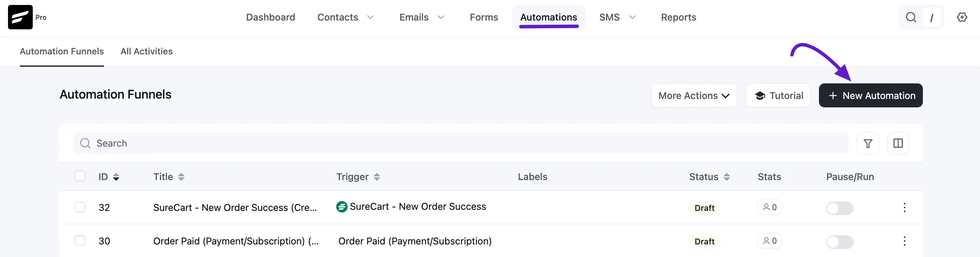Click the SMS menu label

pos(609,18)
